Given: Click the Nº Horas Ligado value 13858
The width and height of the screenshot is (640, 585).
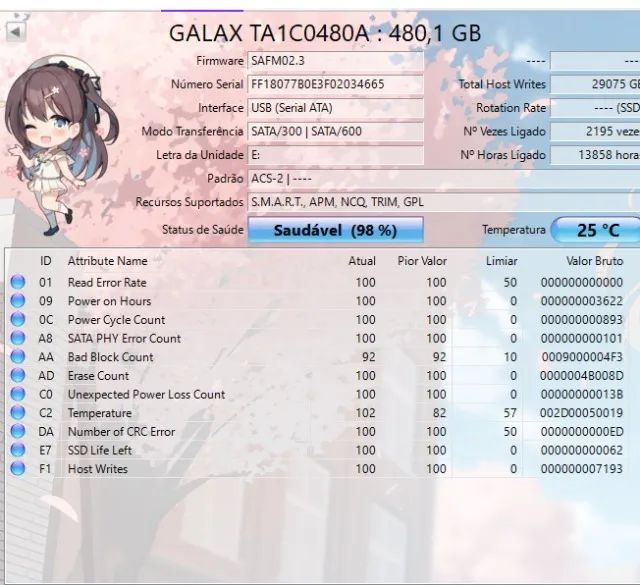Looking at the screenshot, I should click(595, 155).
